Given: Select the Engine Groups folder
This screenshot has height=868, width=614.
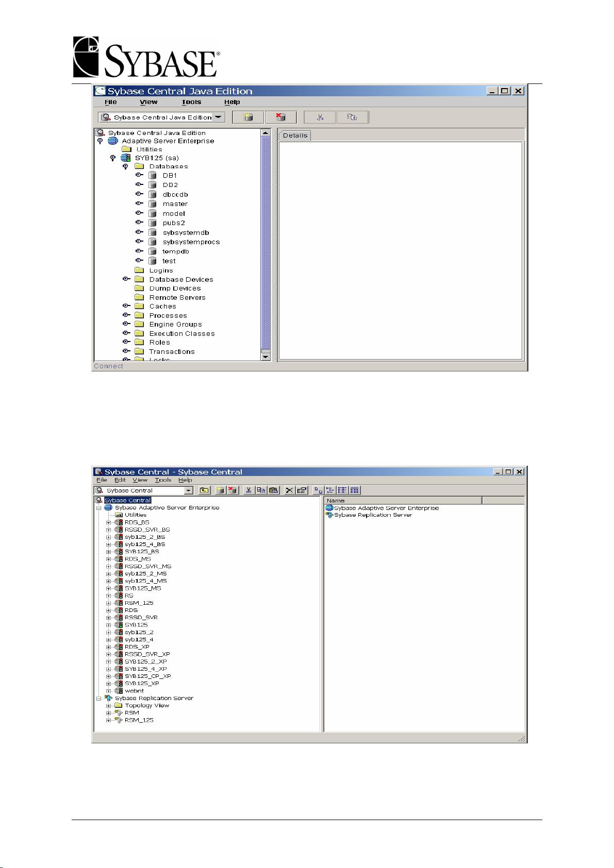Looking at the screenshot, I should (x=175, y=325).
